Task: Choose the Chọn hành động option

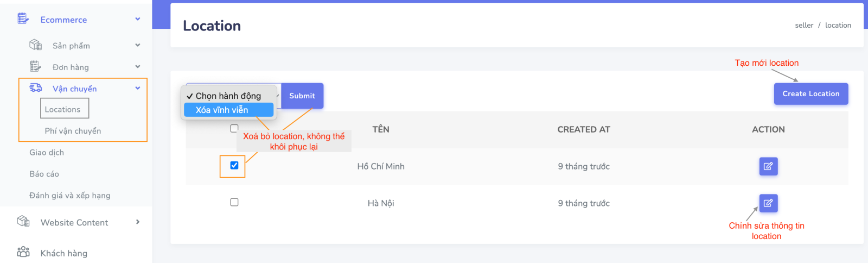Action: (228, 96)
